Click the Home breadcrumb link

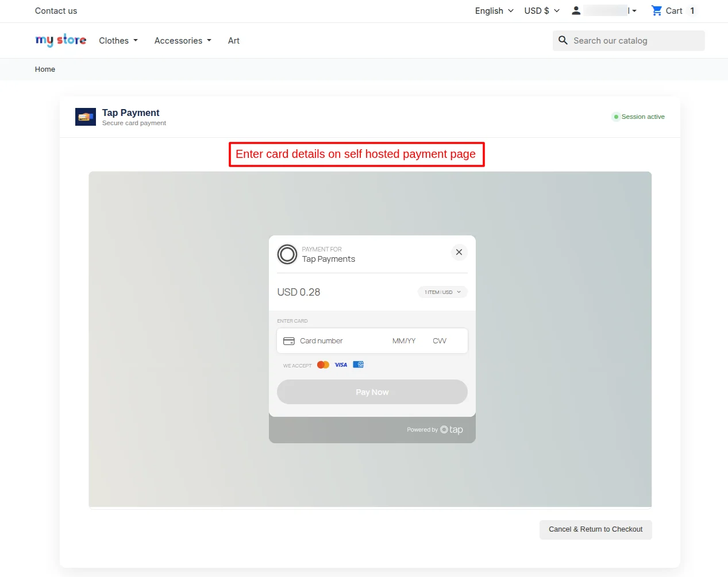(45, 69)
